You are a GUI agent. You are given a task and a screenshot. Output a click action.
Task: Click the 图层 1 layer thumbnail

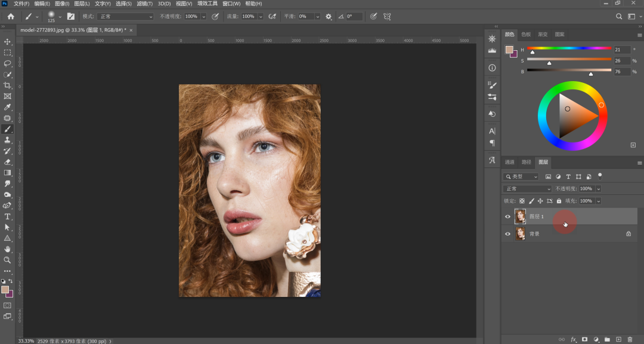pyautogui.click(x=520, y=216)
